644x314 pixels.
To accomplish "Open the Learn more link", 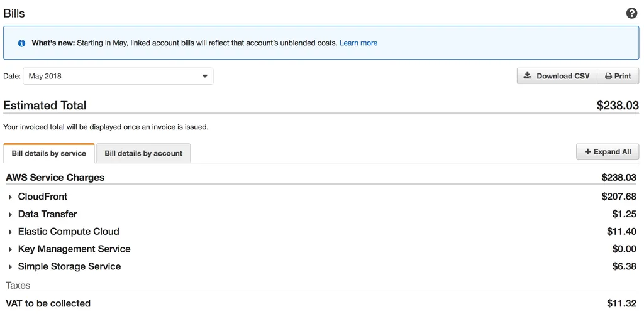I will point(358,43).
